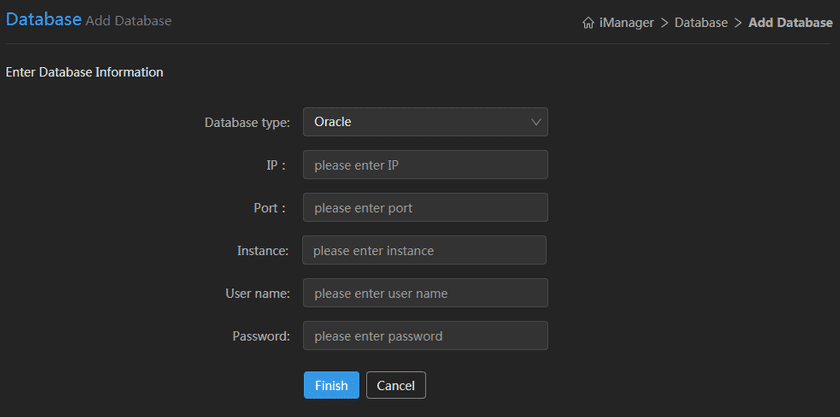Go to iManager via the breadcrumb
Viewport: 840px width, 417px height.
coord(626,22)
